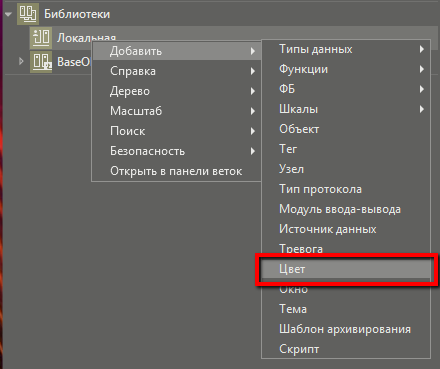Select the BaseO library tree label
The width and height of the screenshot is (440, 369).
point(74,62)
